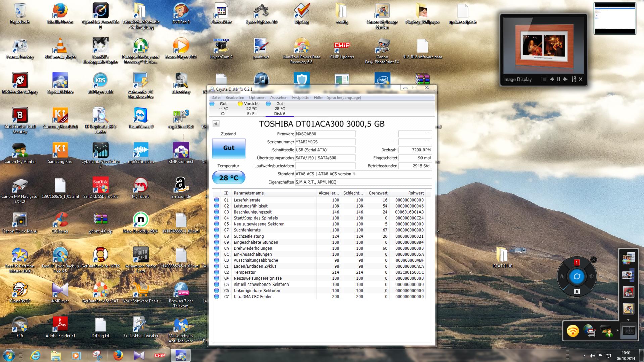Open the volume control in system tray
644x362 pixels.
592,356
